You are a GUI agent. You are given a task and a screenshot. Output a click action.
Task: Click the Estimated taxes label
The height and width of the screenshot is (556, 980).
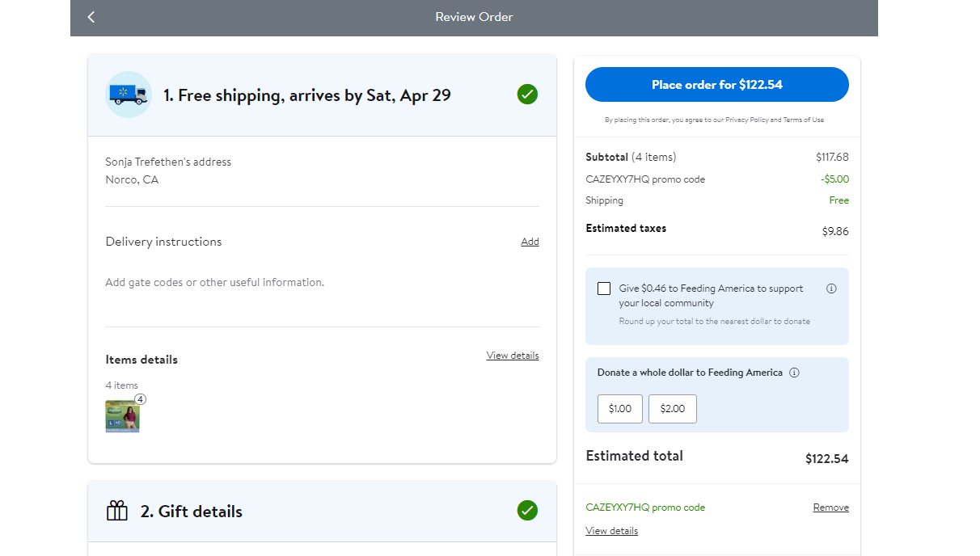(626, 229)
